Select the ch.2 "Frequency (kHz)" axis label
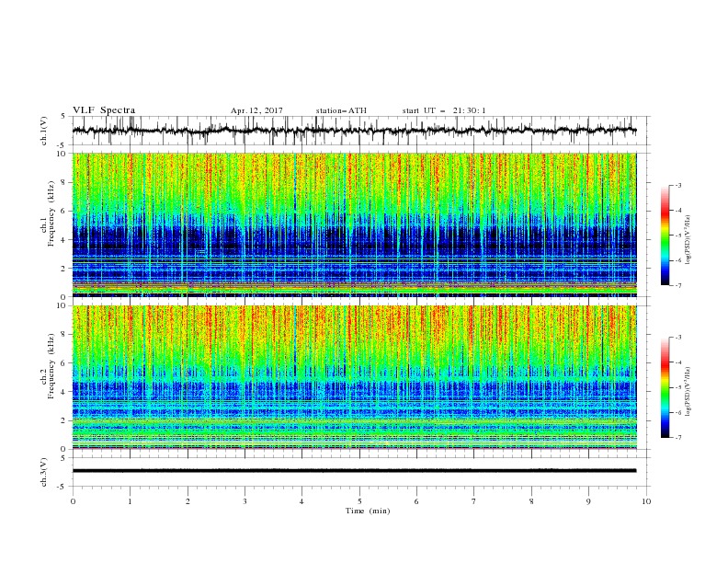 point(51,366)
